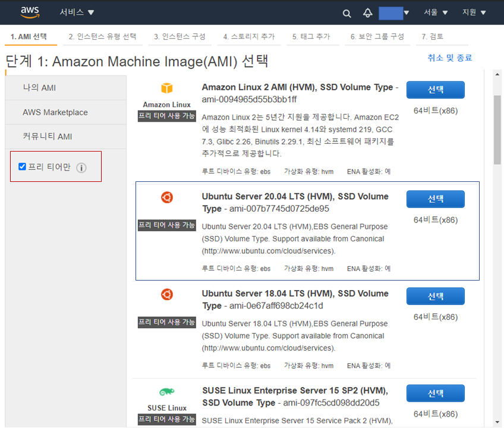Switch to 1. AMI 선택 tab
Screen dimensions: 504x428
[29, 37]
